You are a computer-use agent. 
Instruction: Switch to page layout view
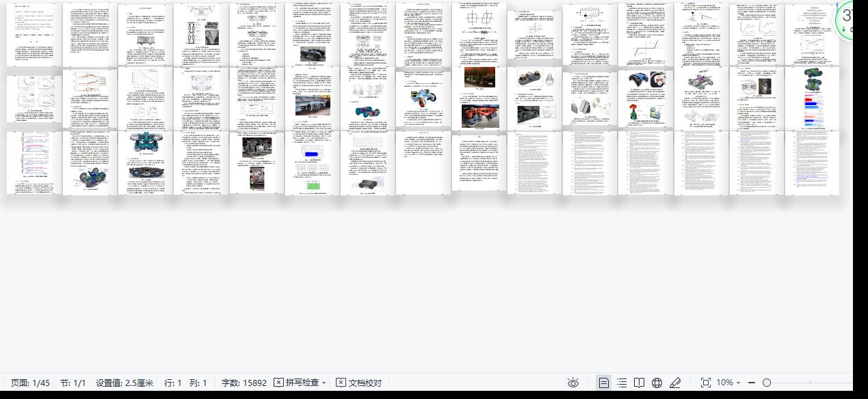click(x=603, y=383)
